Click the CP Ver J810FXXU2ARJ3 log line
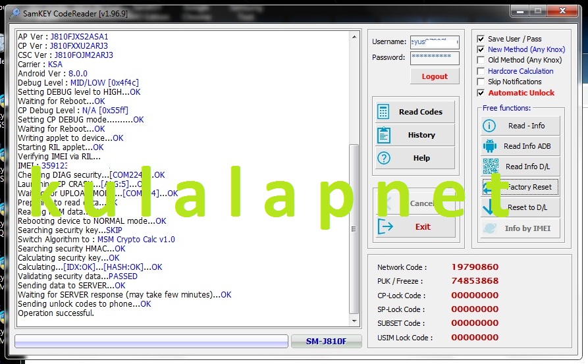 click(63, 45)
